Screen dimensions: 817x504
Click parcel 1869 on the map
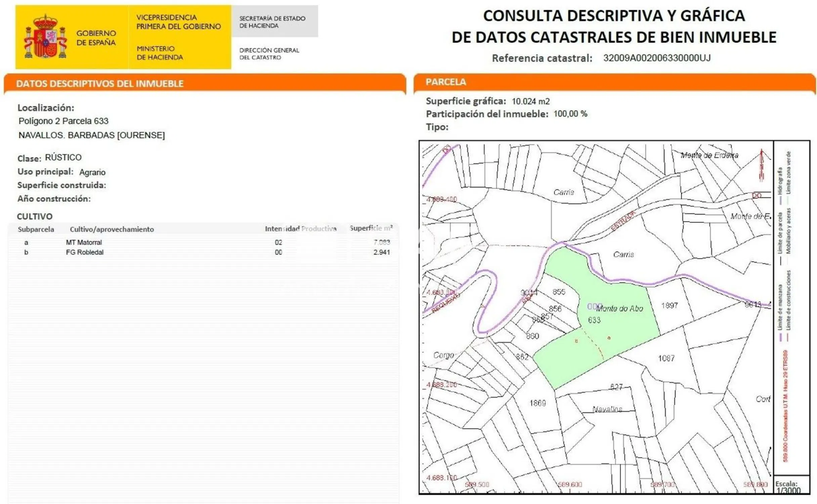pos(537,403)
